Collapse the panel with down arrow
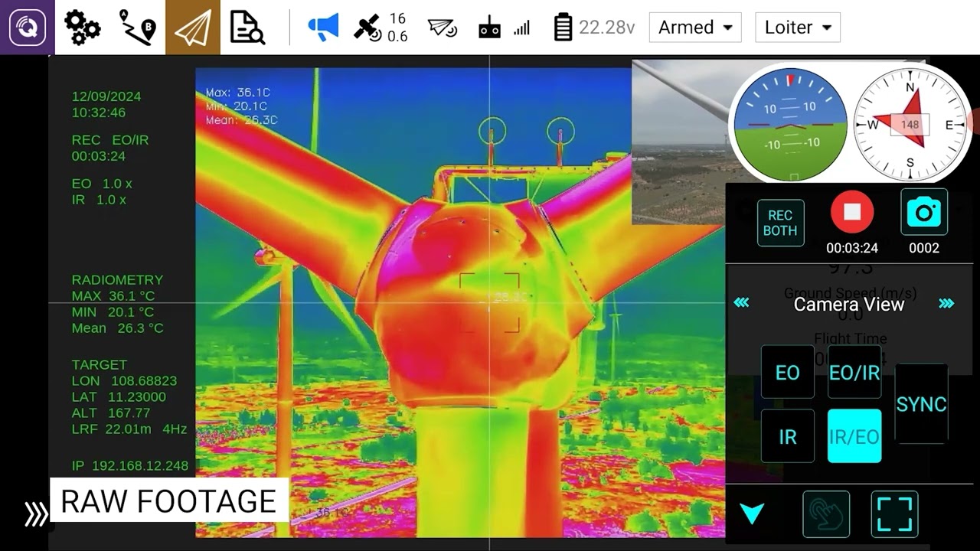 [752, 514]
